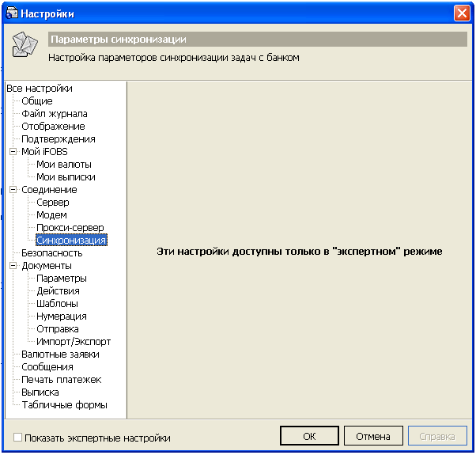Click the envelopes synchronization icon in header

point(25,44)
